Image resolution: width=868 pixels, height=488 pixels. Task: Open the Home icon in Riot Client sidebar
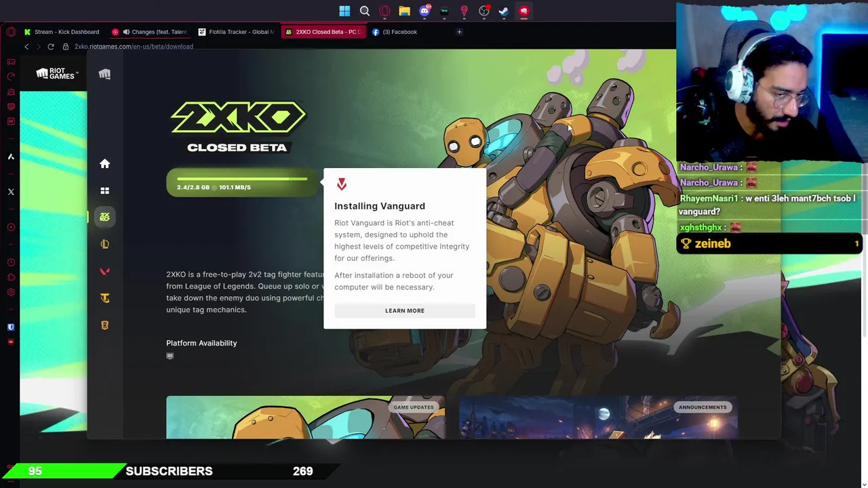pyautogui.click(x=104, y=163)
